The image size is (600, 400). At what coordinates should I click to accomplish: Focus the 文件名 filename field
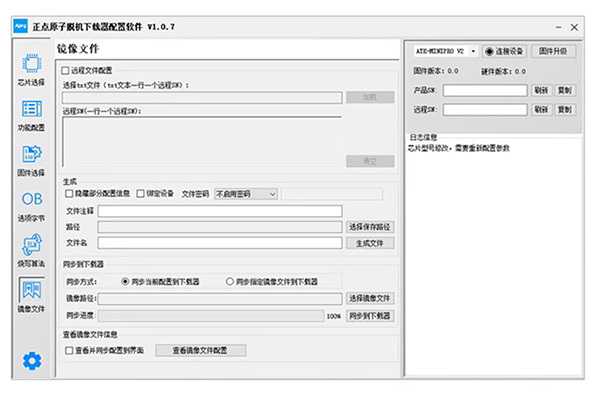coord(220,243)
